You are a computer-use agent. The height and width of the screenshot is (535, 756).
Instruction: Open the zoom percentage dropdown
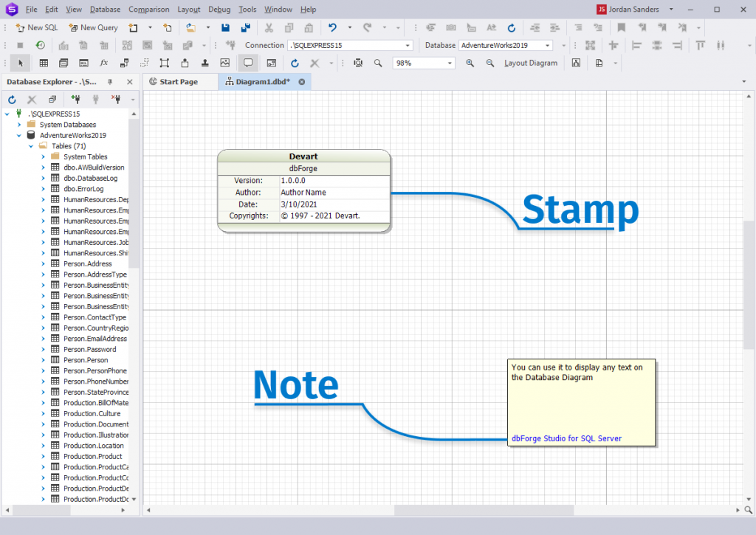tap(450, 63)
